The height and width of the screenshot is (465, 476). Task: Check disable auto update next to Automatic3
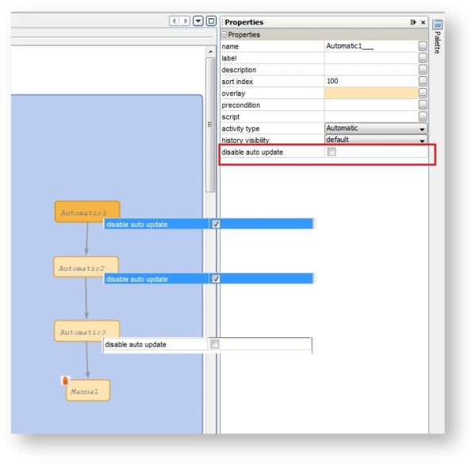[x=215, y=344]
